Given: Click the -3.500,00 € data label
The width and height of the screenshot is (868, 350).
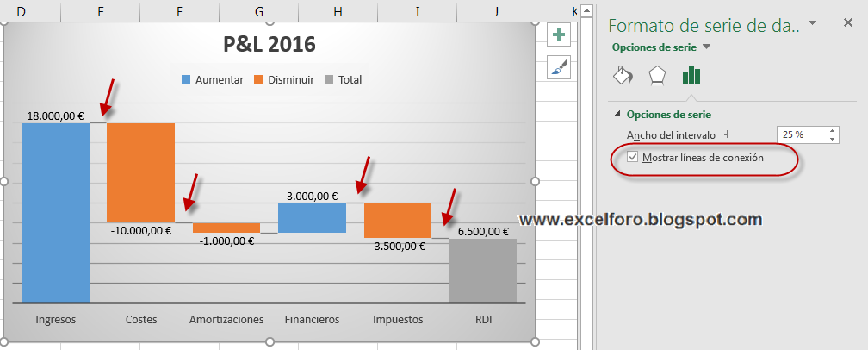Looking at the screenshot, I should [x=398, y=247].
